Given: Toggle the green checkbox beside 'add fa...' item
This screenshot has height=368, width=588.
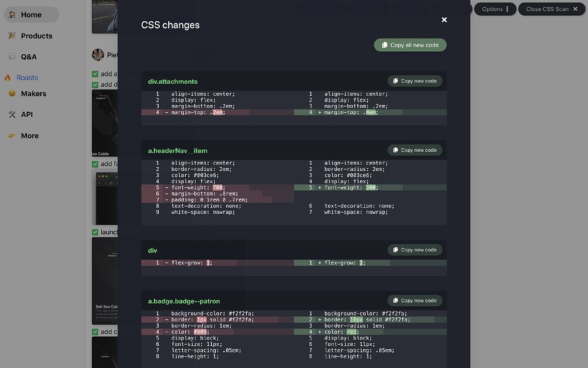Looking at the screenshot, I should (x=95, y=164).
